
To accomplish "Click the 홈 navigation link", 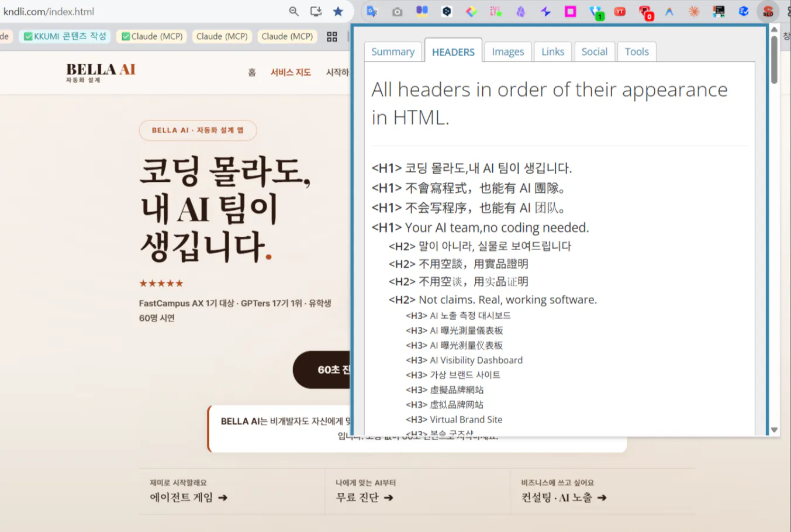I will click(x=252, y=72).
